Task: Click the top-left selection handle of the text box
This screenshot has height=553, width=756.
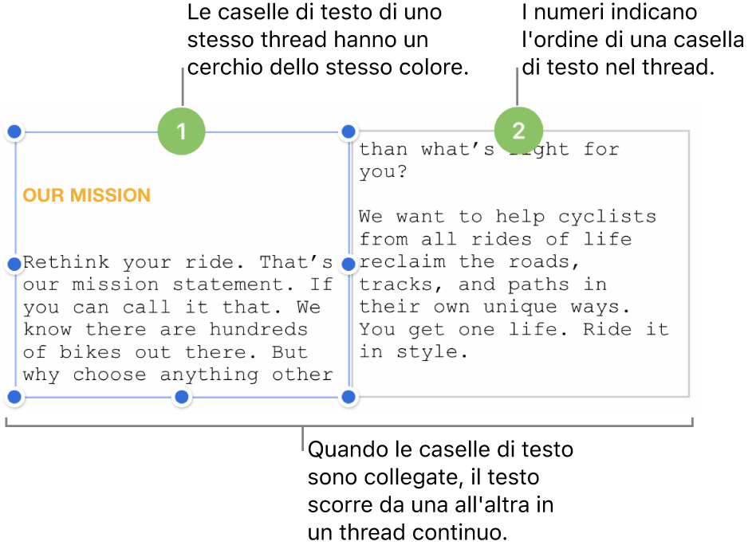Action: [14, 131]
